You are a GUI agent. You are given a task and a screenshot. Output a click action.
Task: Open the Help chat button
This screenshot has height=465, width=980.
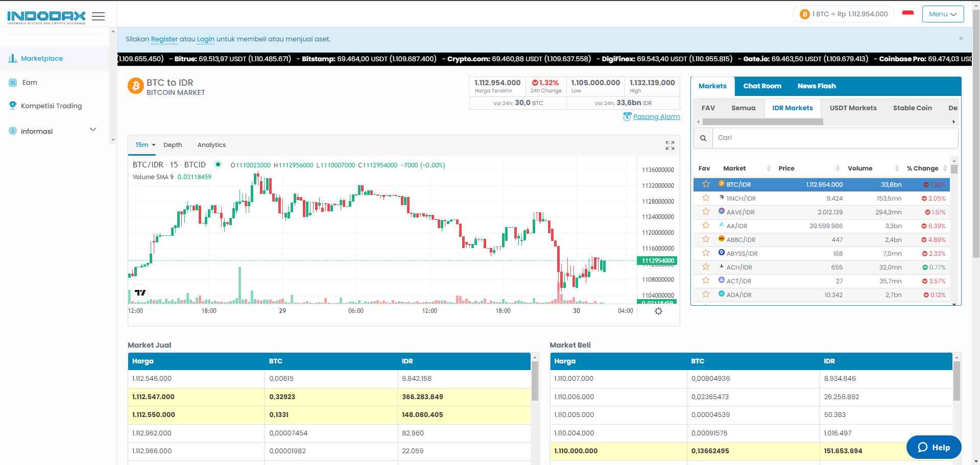click(x=934, y=447)
